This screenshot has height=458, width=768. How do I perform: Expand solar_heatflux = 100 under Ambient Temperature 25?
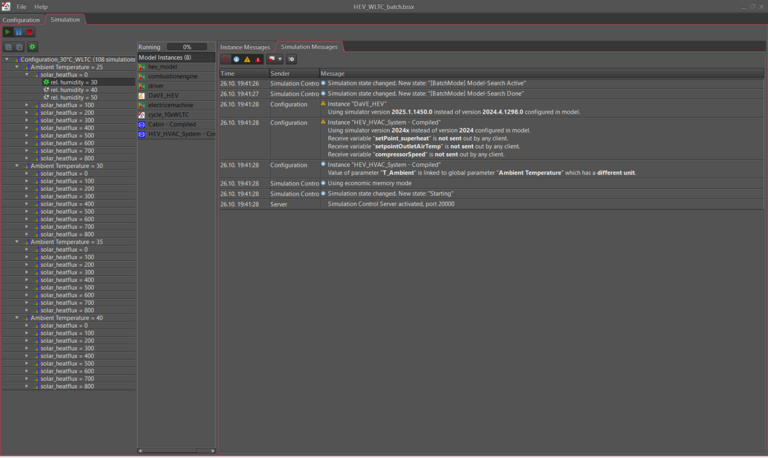[26, 105]
